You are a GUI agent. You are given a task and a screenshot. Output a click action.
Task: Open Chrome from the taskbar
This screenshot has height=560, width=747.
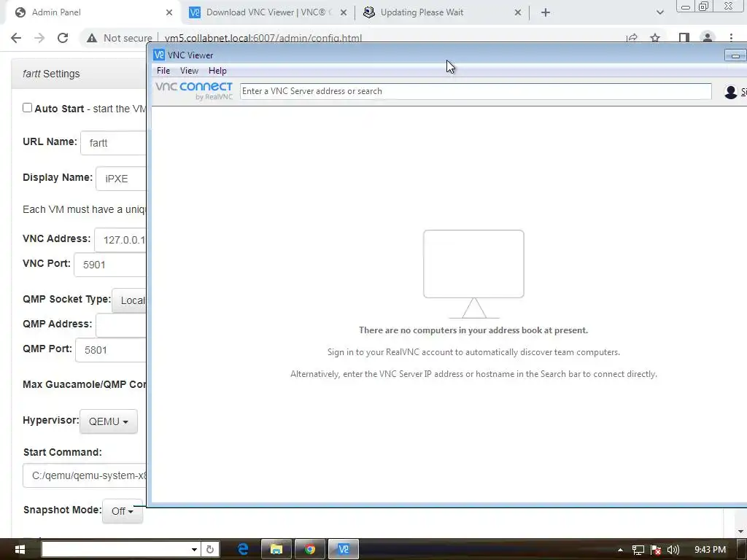coord(309,549)
